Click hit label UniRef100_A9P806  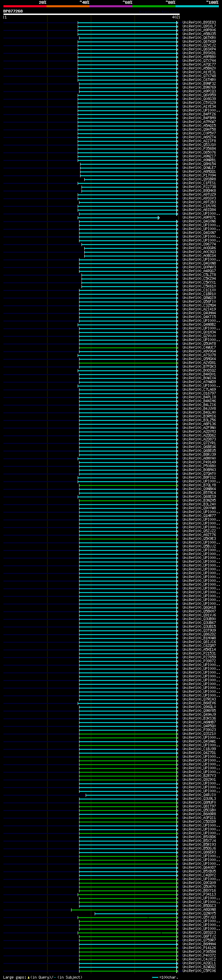pyautogui.click(x=199, y=30)
